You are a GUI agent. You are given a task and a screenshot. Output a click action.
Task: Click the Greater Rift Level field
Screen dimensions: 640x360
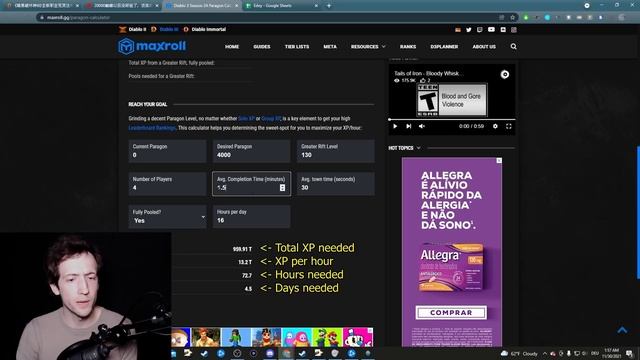(336, 151)
